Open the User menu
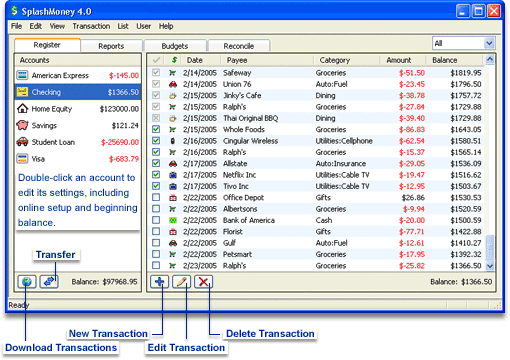The image size is (510, 360). (x=143, y=26)
